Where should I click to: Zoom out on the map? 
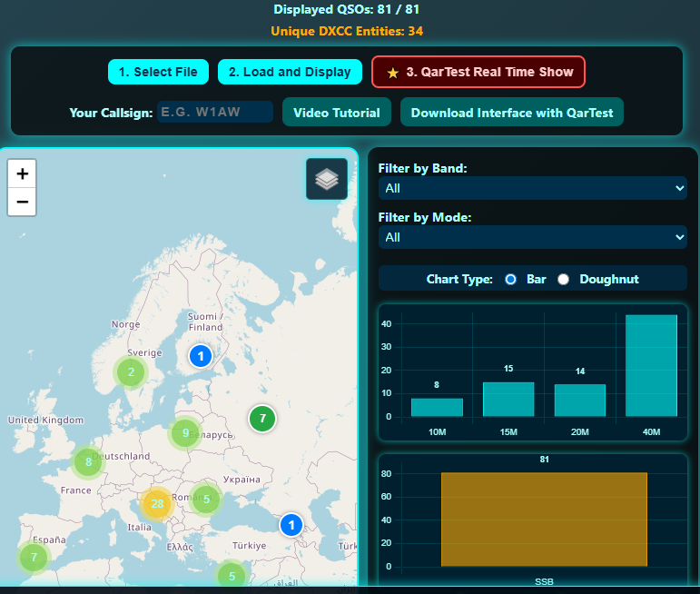(22, 202)
